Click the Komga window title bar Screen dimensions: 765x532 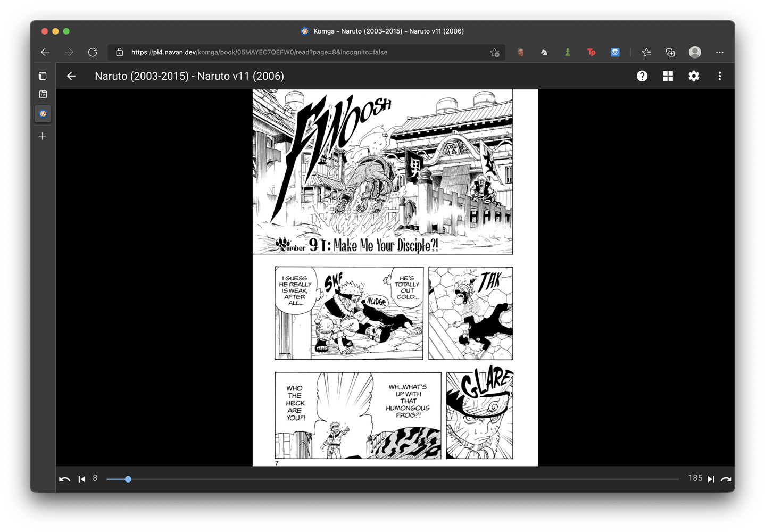(383, 31)
